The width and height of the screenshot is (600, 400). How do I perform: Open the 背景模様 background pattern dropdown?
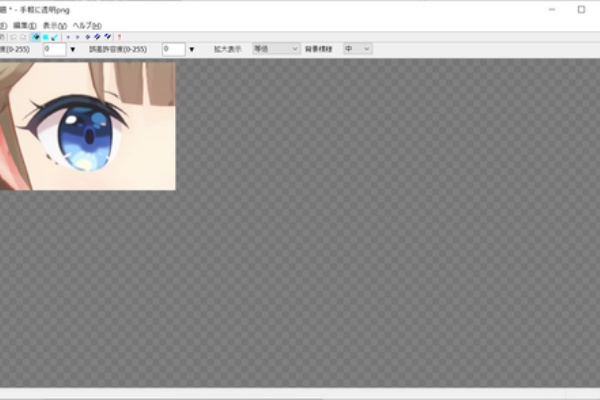[x=357, y=48]
